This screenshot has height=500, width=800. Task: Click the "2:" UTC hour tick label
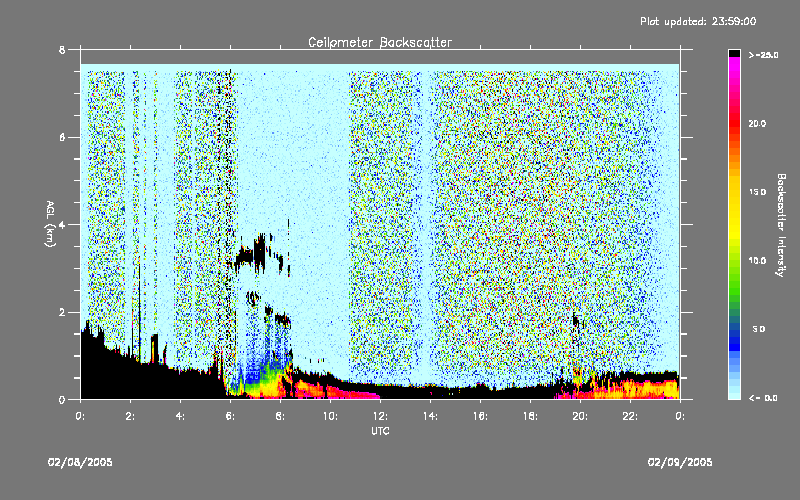coord(130,416)
